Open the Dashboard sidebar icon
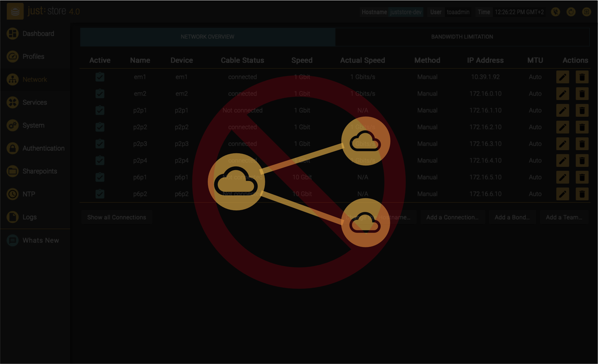The height and width of the screenshot is (364, 598). click(x=13, y=34)
